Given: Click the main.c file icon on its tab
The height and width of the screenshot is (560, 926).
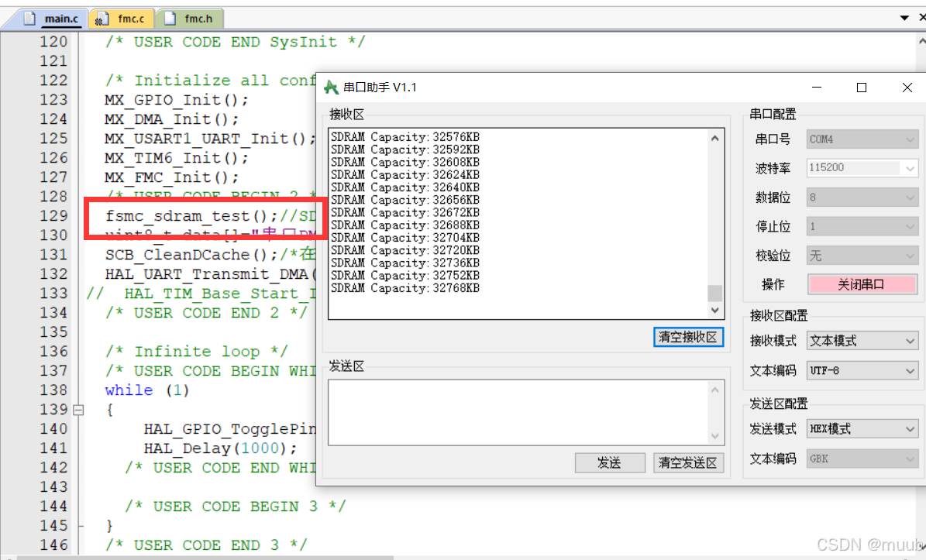Looking at the screenshot, I should point(29,19).
